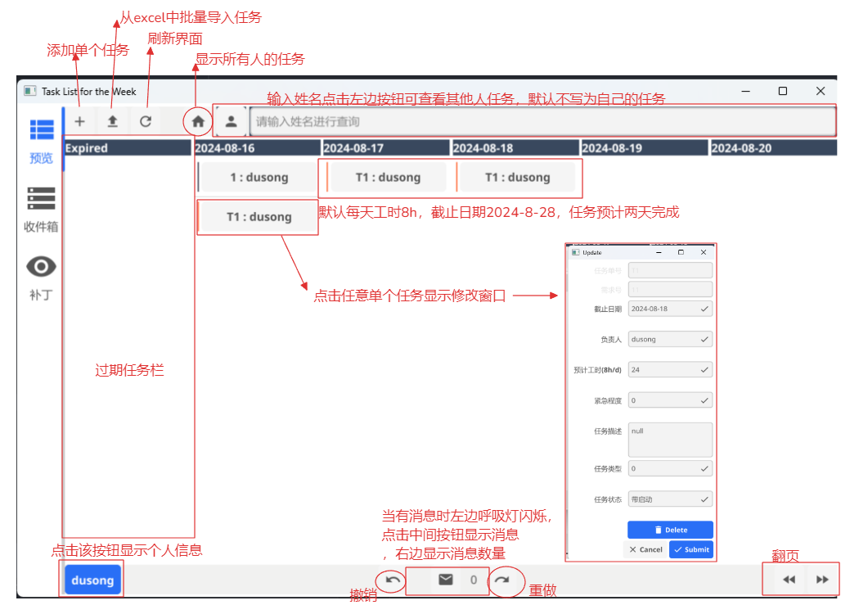Screen dimensions: 868x614
Task: Undo the last action
Action: [393, 580]
